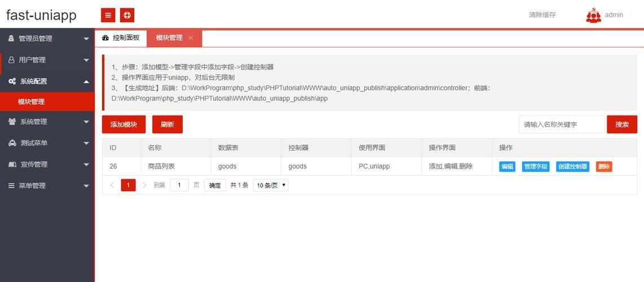This screenshot has width=644, height=282.
Task: Click the 刷新 button
Action: (x=167, y=125)
